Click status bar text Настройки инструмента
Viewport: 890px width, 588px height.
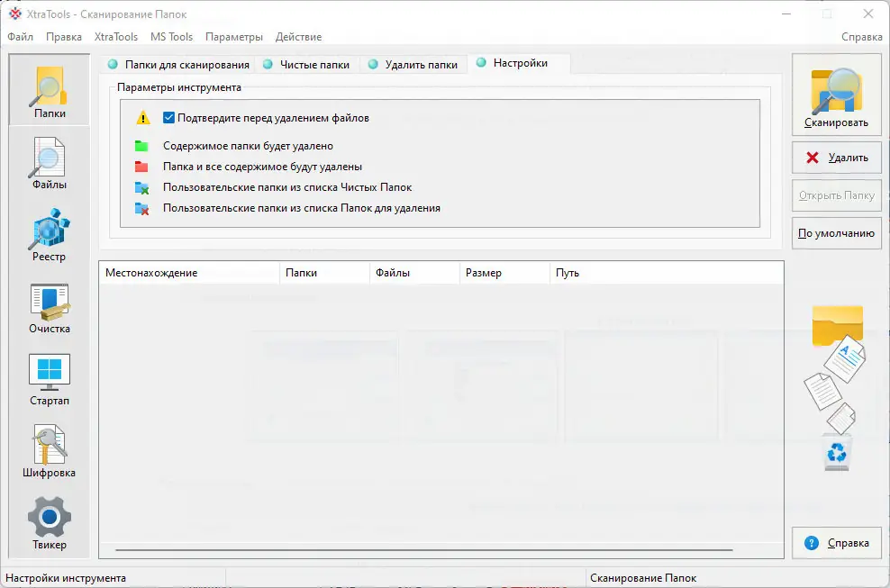[65, 578]
